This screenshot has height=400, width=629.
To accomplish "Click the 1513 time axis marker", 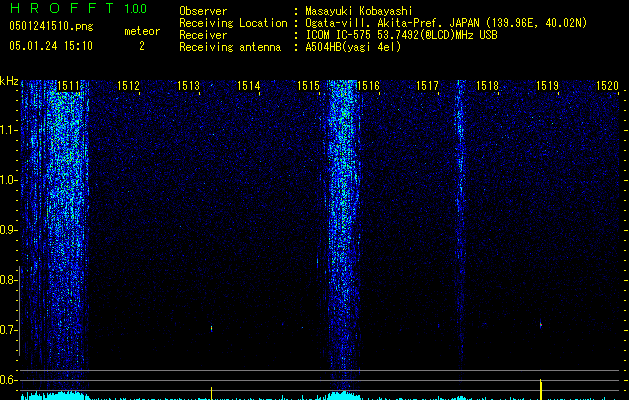I will [188, 86].
